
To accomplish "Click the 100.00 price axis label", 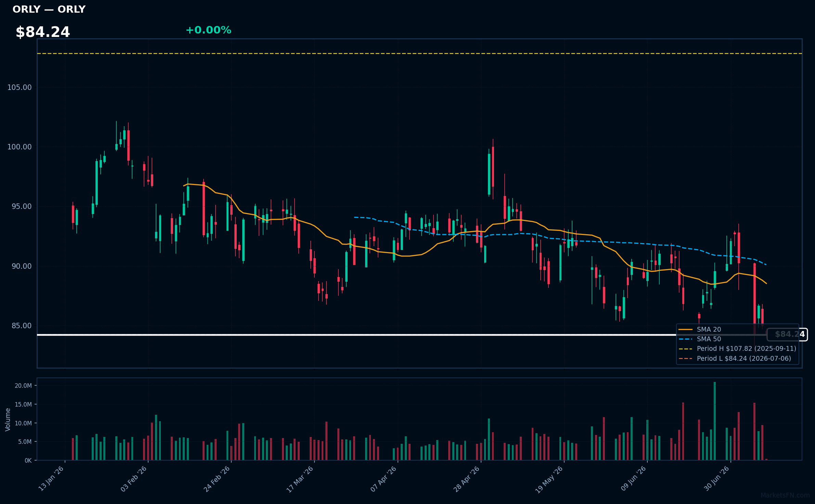I will click(20, 147).
